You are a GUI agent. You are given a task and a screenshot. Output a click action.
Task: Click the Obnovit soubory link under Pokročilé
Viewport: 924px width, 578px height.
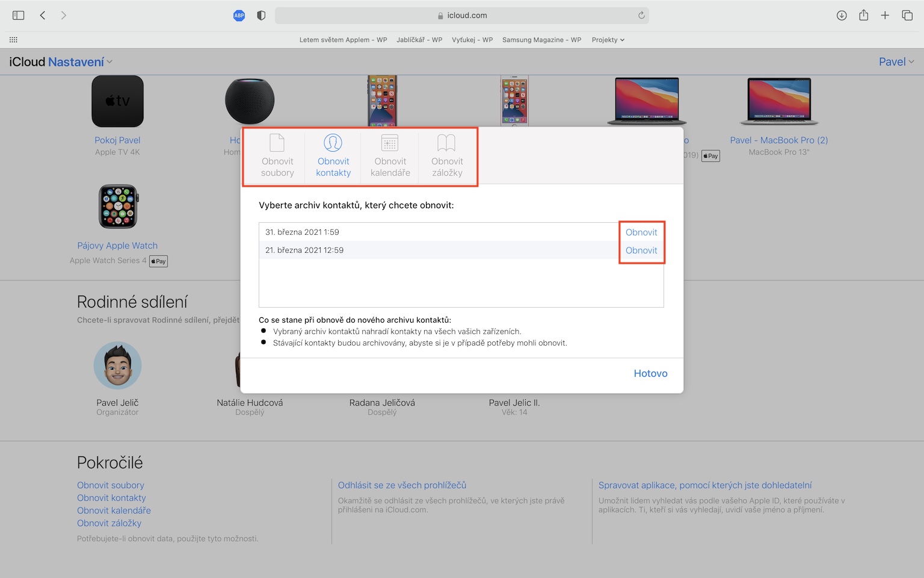click(x=111, y=485)
